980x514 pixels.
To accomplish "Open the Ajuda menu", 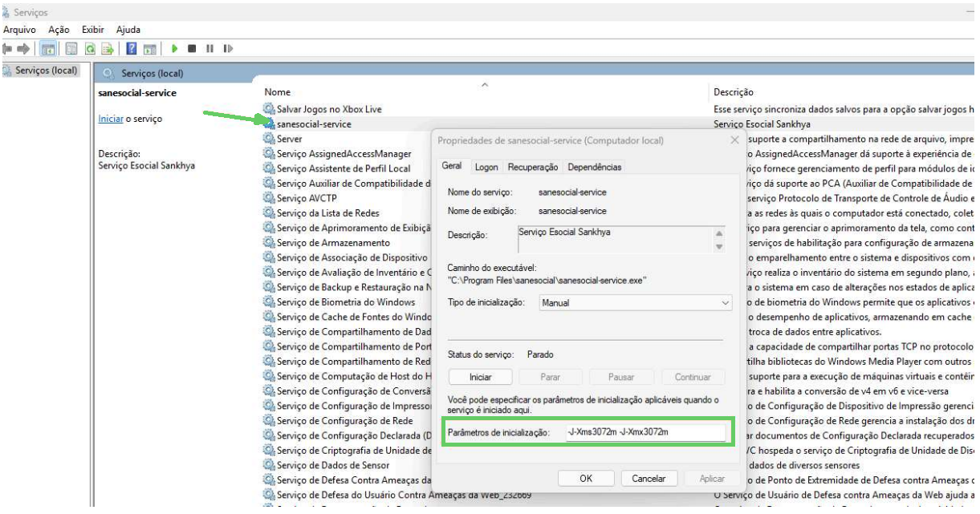I will [128, 30].
